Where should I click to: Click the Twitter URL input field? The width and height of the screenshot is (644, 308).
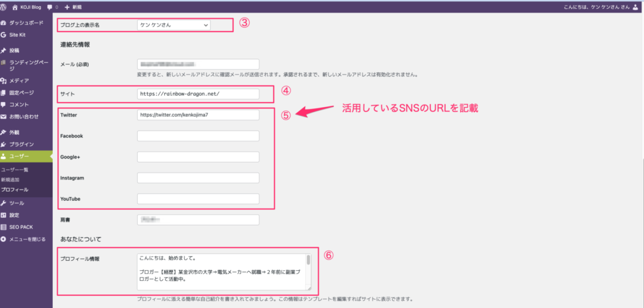[x=198, y=115]
